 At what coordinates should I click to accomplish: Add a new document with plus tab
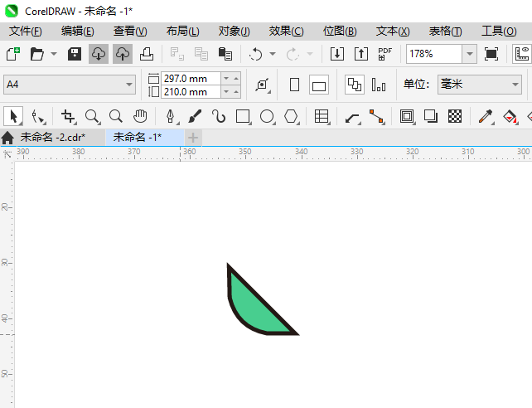(x=193, y=138)
